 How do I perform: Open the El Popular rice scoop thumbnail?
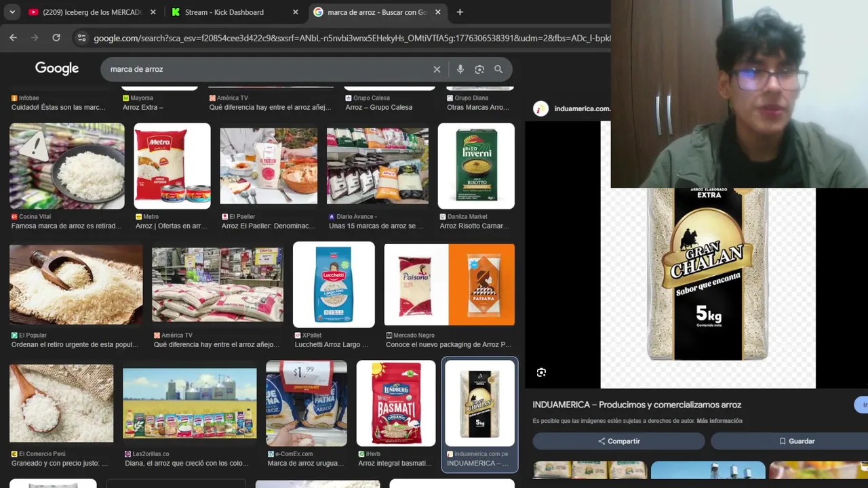point(76,285)
